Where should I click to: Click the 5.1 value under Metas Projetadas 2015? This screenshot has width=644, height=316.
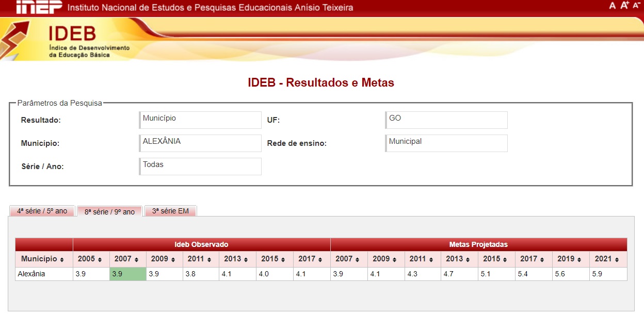(x=496, y=274)
